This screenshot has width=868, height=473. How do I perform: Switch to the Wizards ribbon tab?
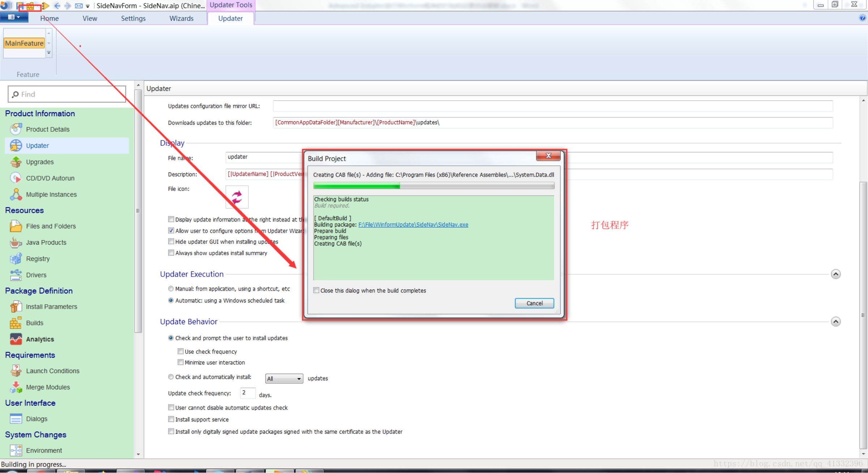pos(181,18)
